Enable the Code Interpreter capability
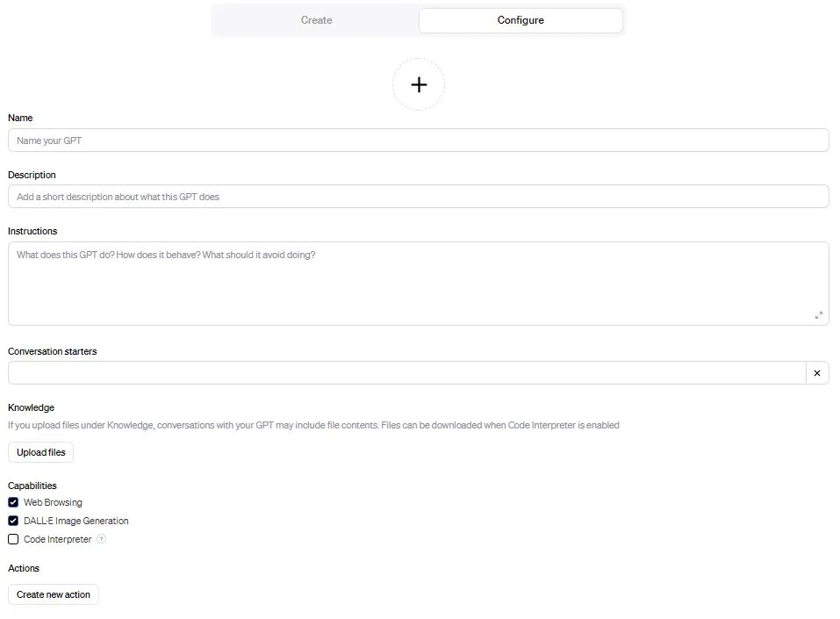The height and width of the screenshot is (619, 840). (13, 538)
